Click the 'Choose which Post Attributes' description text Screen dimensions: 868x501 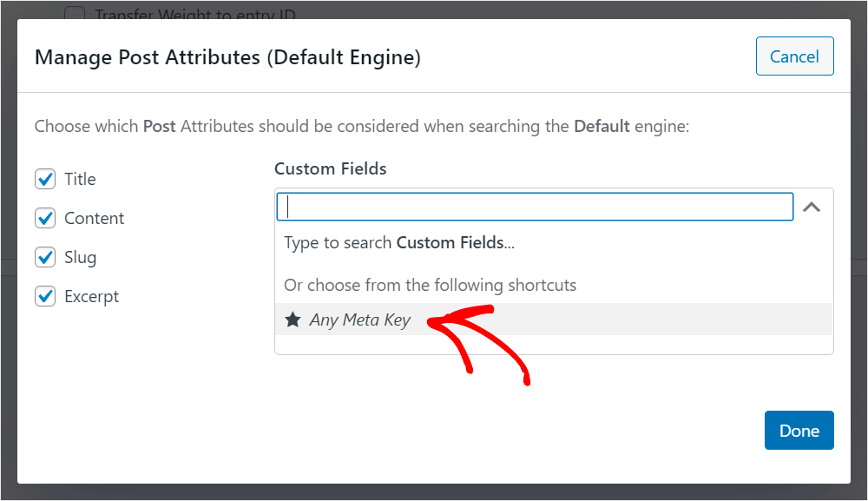pos(362,126)
